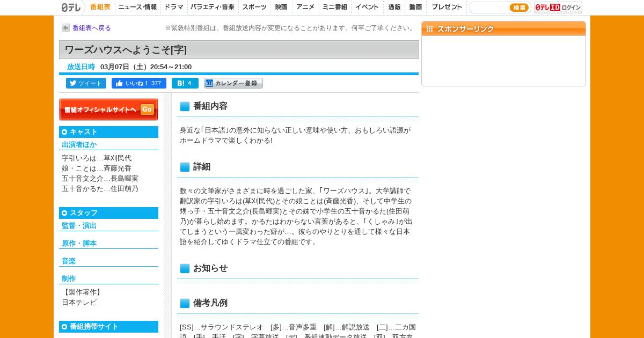This screenshot has width=644, height=338.
Task: Click the スポンサーリンク grid icon
Action: (429, 29)
